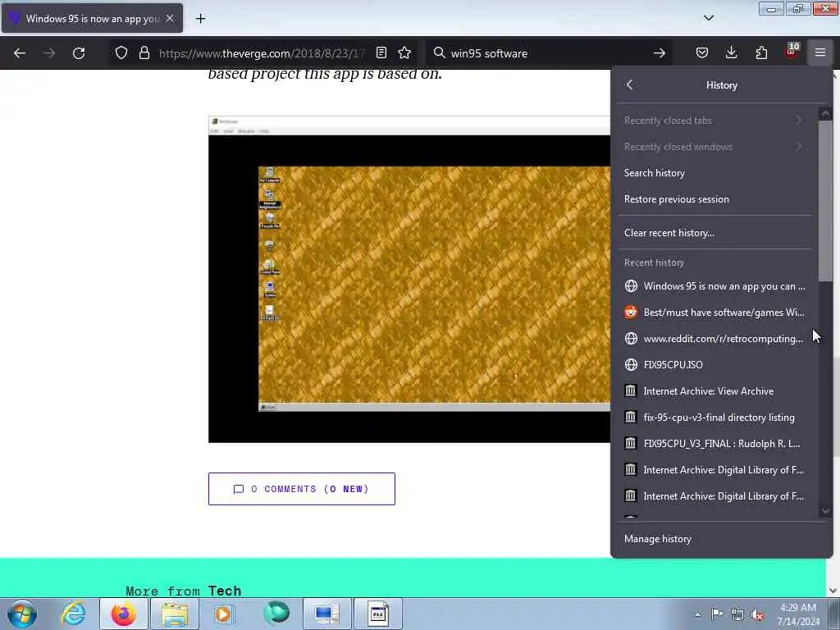Expand Recently closed windows

point(714,147)
